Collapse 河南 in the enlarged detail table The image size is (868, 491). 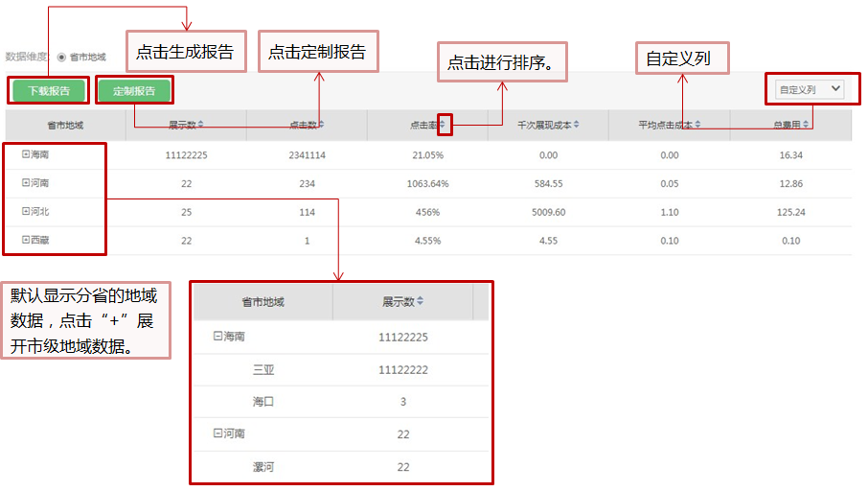click(x=217, y=433)
